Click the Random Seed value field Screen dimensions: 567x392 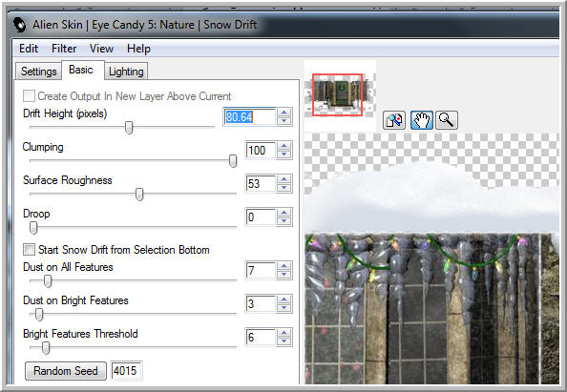[x=126, y=371]
